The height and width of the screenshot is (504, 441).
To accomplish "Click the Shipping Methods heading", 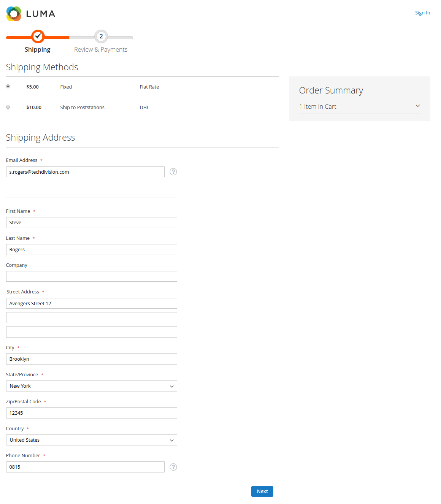I will (42, 67).
